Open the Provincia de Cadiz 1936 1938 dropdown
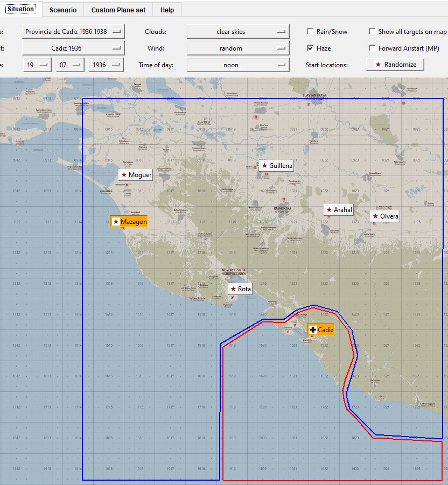 73,32
